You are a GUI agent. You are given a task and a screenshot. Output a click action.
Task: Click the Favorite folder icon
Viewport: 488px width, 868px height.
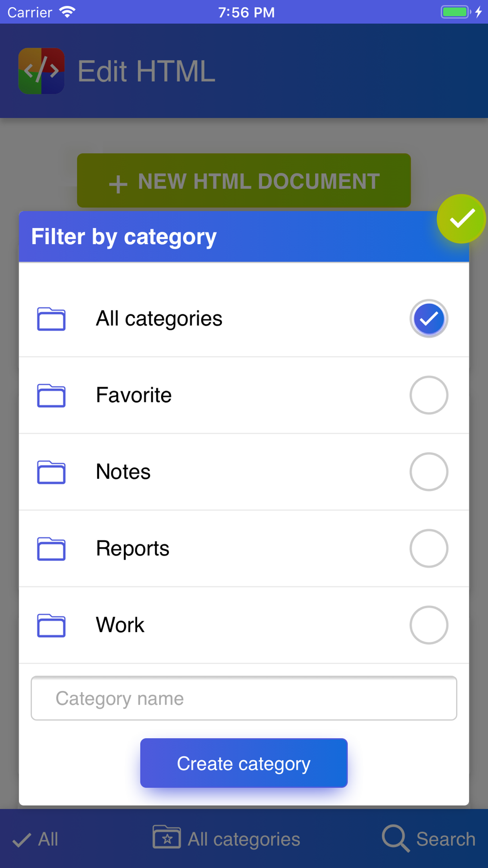pos(51,395)
